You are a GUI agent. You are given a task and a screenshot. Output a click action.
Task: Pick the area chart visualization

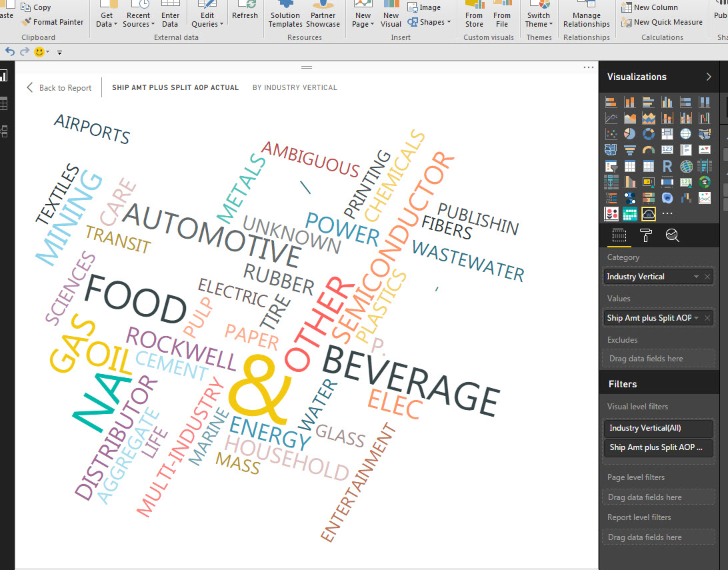pyautogui.click(x=629, y=119)
